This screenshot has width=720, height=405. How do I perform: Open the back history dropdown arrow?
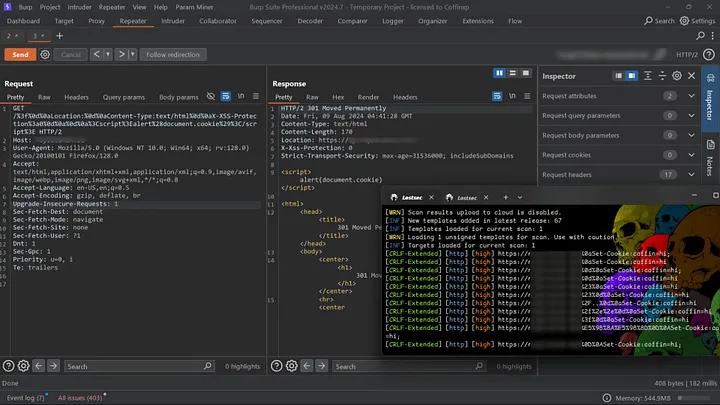(x=107, y=54)
